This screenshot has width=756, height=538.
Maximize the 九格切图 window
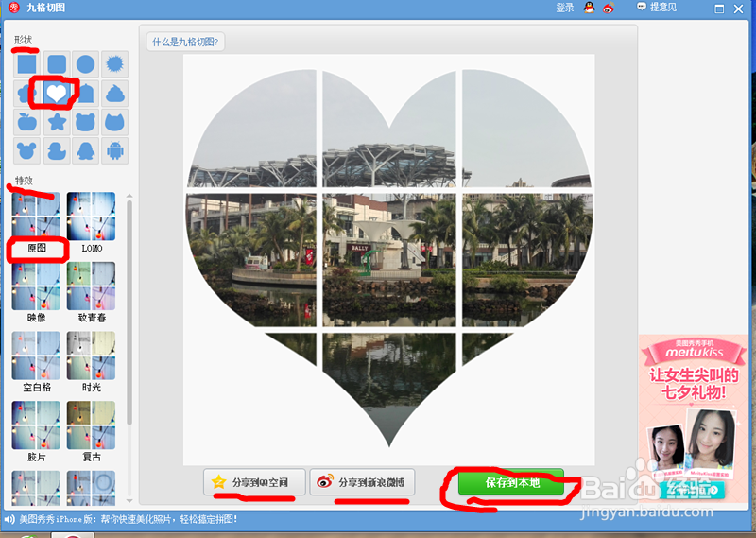pyautogui.click(x=719, y=9)
